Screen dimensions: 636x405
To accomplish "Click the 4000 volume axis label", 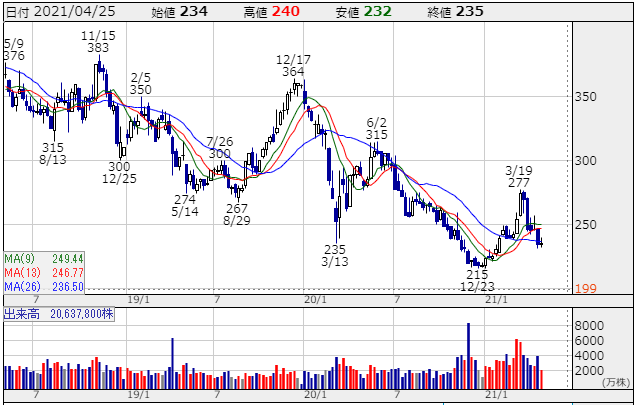I will click(589, 355).
